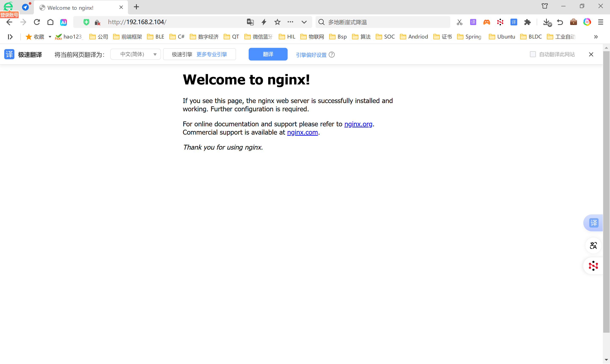Screen dimensions: 610x364
Task: Open the scissors screenshot tool
Action: [x=459, y=22]
